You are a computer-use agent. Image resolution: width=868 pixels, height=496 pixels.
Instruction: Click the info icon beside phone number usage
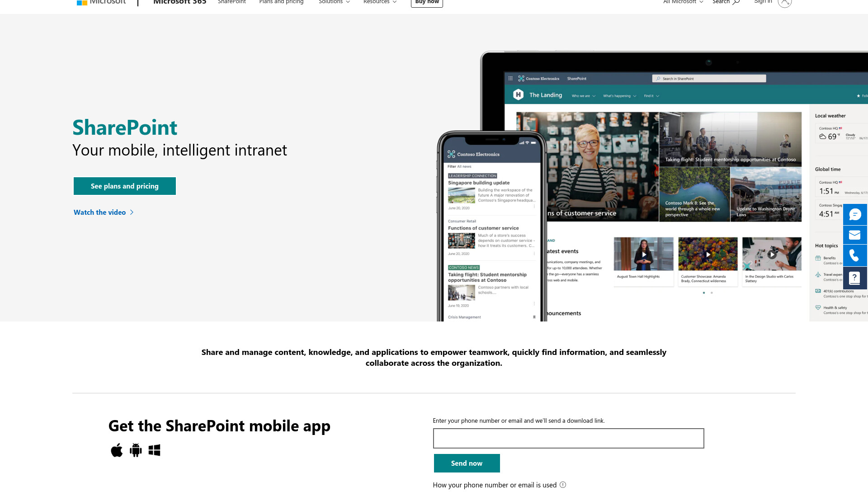(x=563, y=485)
